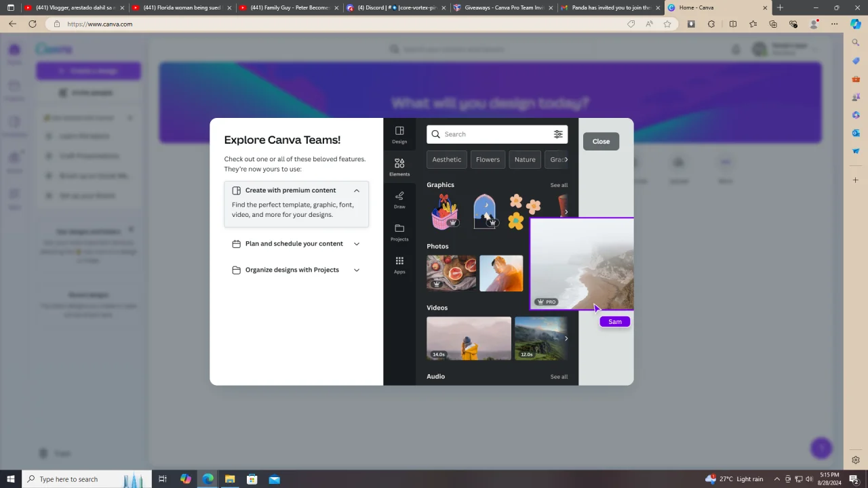Screen dimensions: 868x488
Task: Open the 12.0s landscape video thumbnail
Action: click(540, 338)
